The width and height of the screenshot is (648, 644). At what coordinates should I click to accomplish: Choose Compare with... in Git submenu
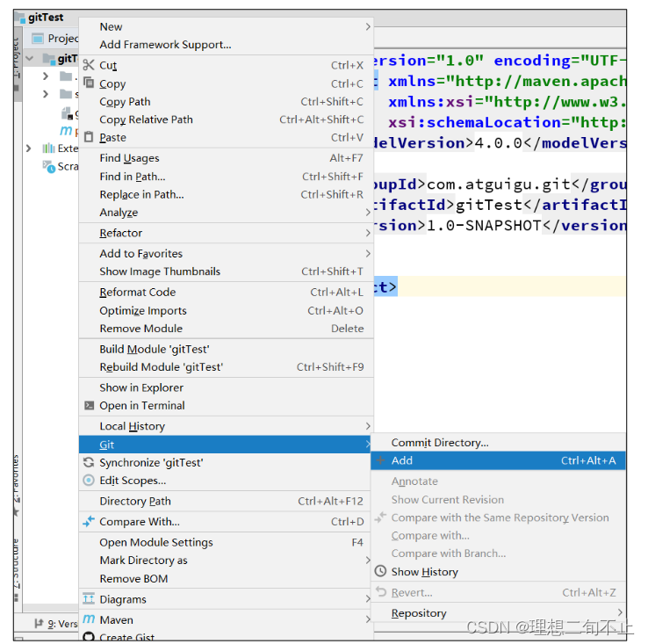coord(499,536)
